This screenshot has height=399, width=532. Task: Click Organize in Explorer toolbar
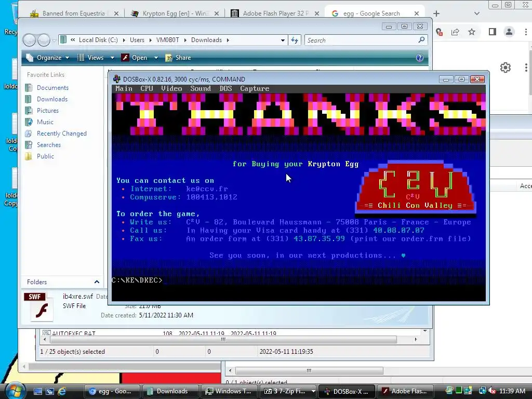tap(48, 58)
